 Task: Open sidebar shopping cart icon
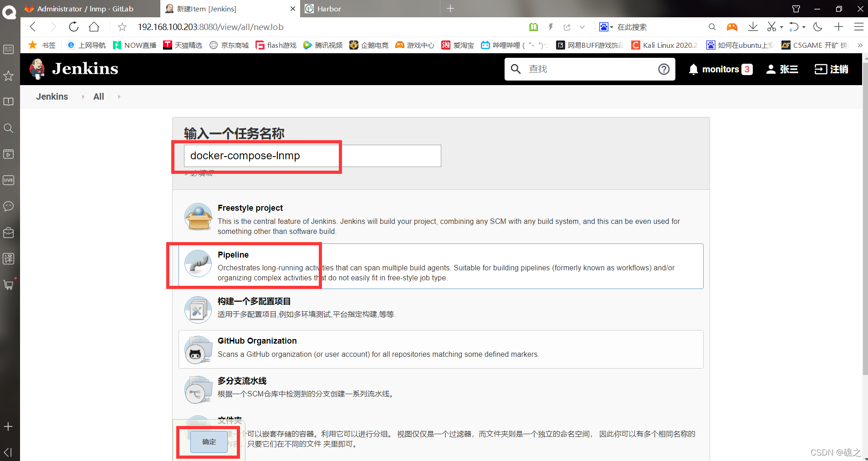point(9,285)
